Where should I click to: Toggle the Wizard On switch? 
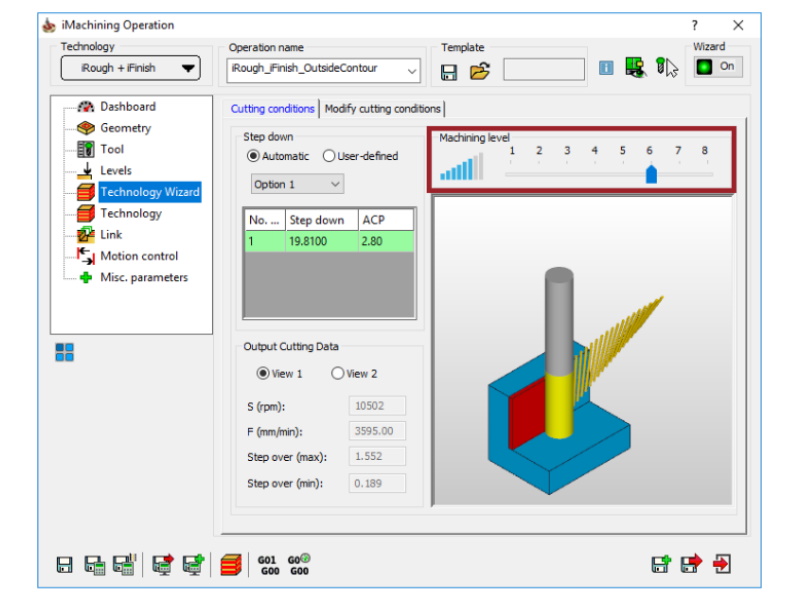718,67
